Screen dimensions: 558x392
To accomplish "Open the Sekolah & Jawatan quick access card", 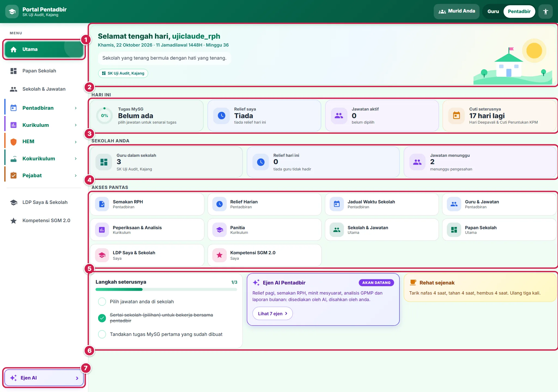I will [382, 230].
